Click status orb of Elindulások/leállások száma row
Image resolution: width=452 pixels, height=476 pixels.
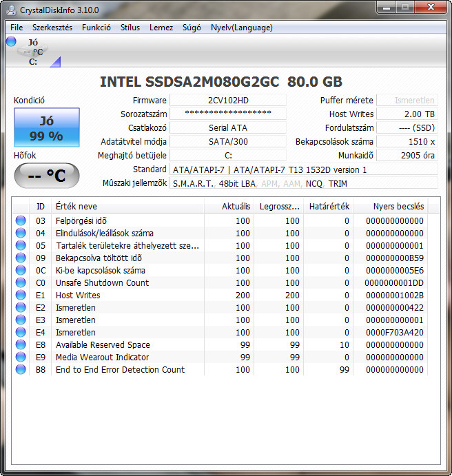click(x=21, y=233)
